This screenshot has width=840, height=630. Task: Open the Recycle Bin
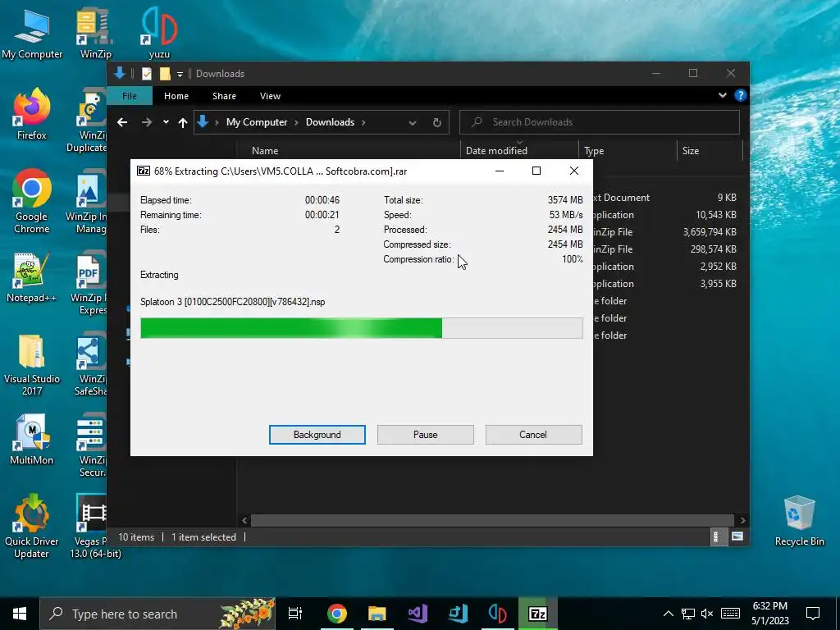pyautogui.click(x=799, y=521)
